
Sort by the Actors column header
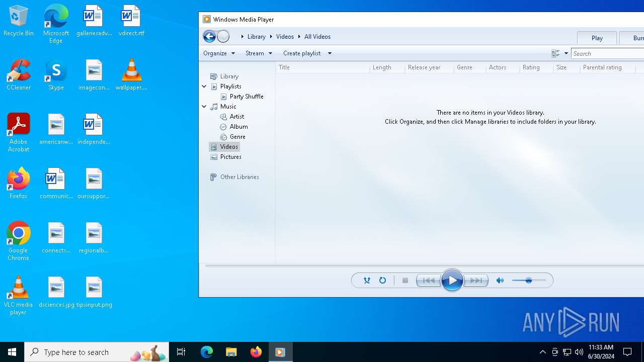click(x=503, y=67)
